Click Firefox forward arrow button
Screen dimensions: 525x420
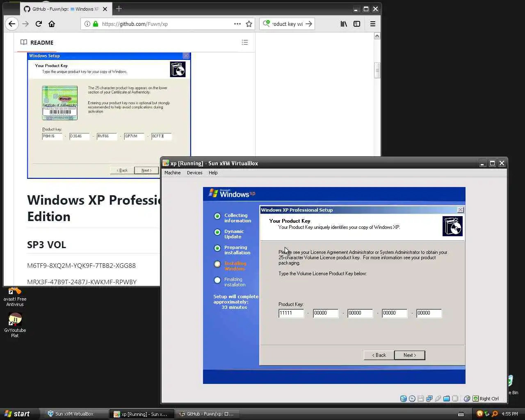(x=25, y=24)
